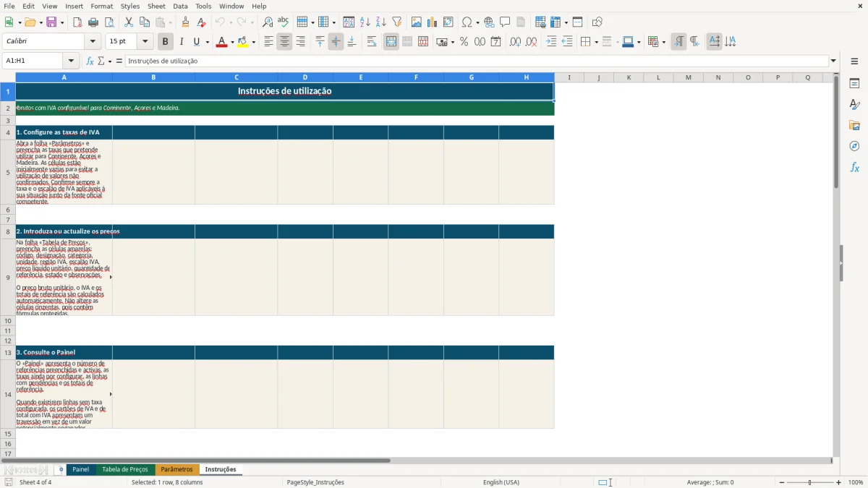Viewport: 868px width, 488px height.
Task: Open Find & Replace icon
Action: pos(268,22)
